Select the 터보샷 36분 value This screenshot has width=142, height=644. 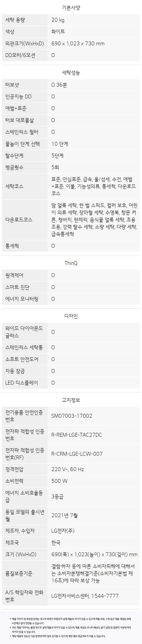[x=59, y=85]
